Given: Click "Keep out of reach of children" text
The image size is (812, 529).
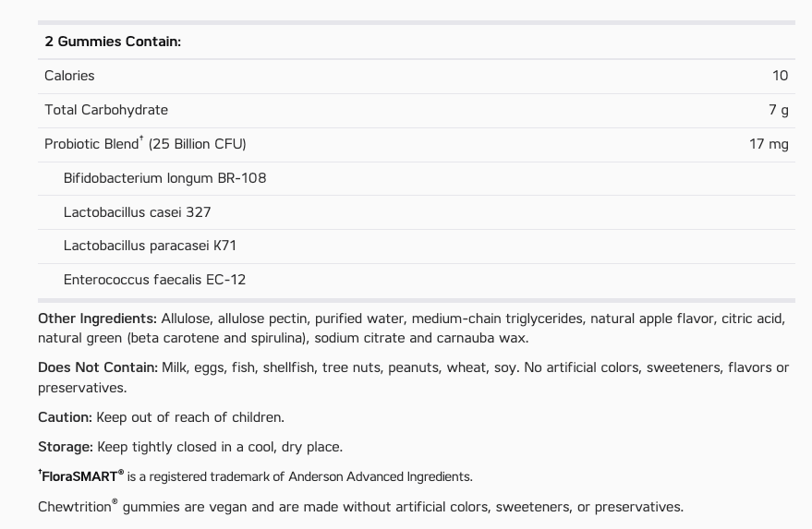Looking at the screenshot, I should coord(190,417).
